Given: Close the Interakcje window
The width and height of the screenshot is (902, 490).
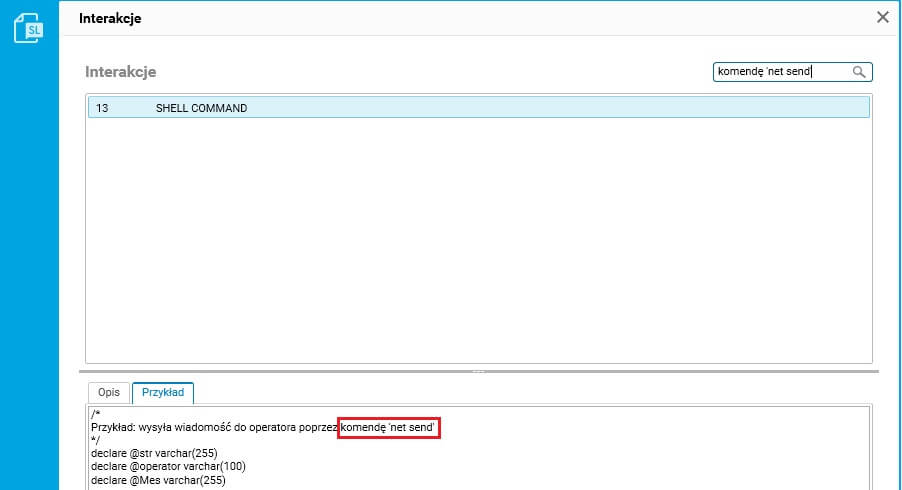Looking at the screenshot, I should (882, 17).
